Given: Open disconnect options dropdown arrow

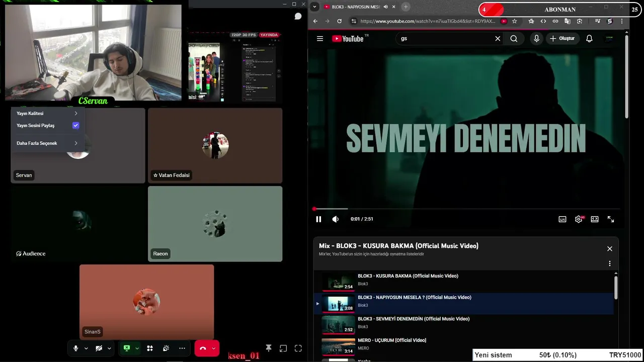Looking at the screenshot, I should pyautogui.click(x=214, y=348).
